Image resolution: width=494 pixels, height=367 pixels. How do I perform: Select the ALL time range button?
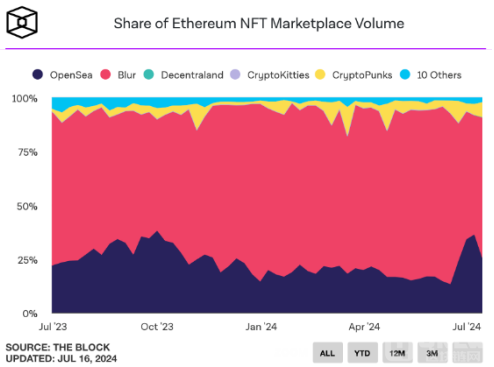pyautogui.click(x=328, y=353)
